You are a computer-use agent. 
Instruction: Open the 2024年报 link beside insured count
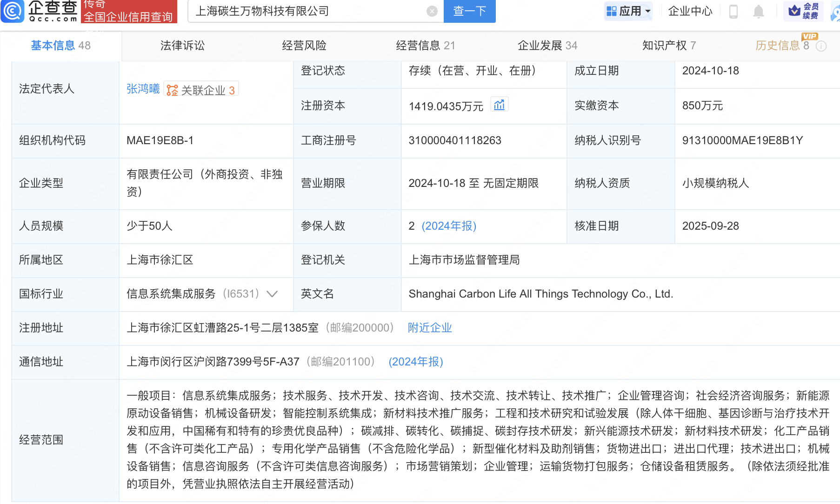point(448,226)
